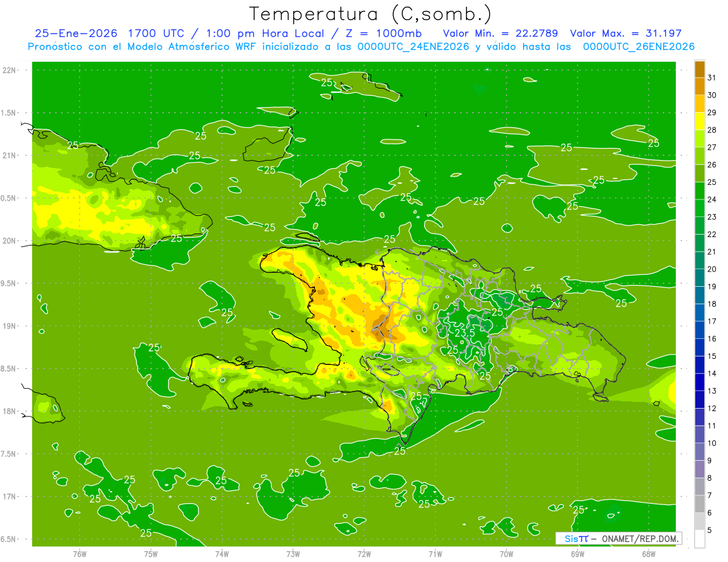The height and width of the screenshot is (562, 728).
Task: Click the orange colorbar swatch between 30 and 31
Action: 699,86
